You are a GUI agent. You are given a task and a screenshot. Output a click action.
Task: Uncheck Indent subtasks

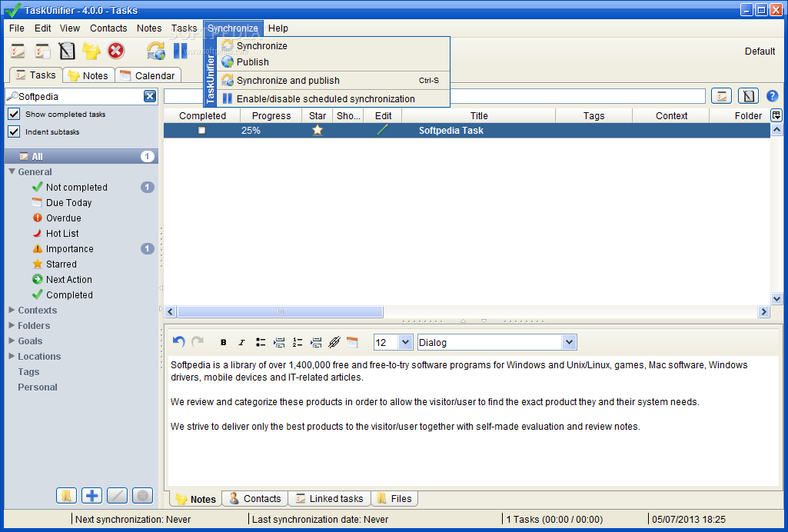14,131
